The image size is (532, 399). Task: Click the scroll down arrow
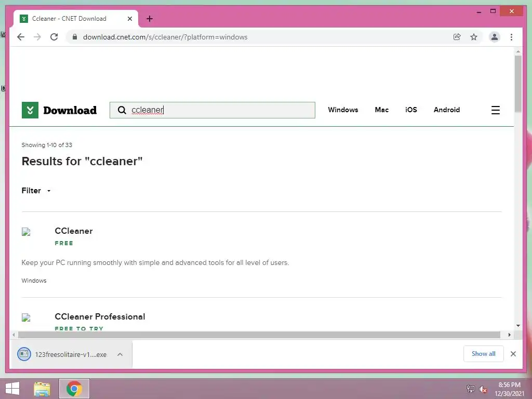(x=518, y=326)
